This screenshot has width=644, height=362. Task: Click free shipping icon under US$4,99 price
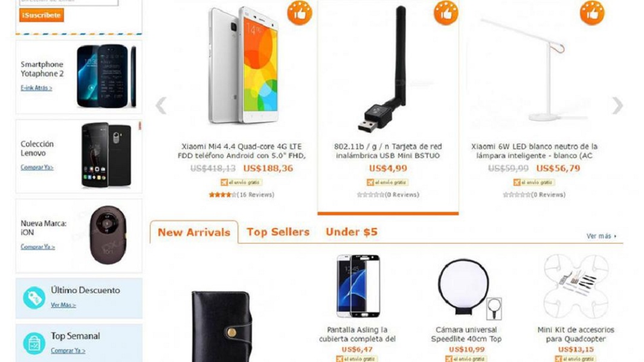pos(370,182)
